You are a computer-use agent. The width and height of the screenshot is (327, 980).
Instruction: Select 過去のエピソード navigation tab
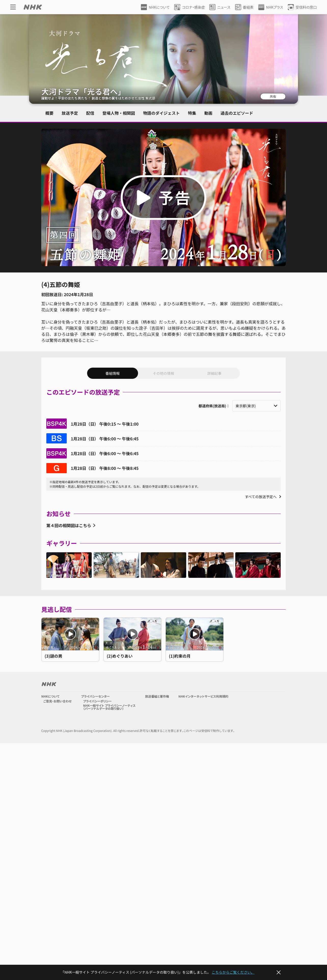[x=237, y=113]
